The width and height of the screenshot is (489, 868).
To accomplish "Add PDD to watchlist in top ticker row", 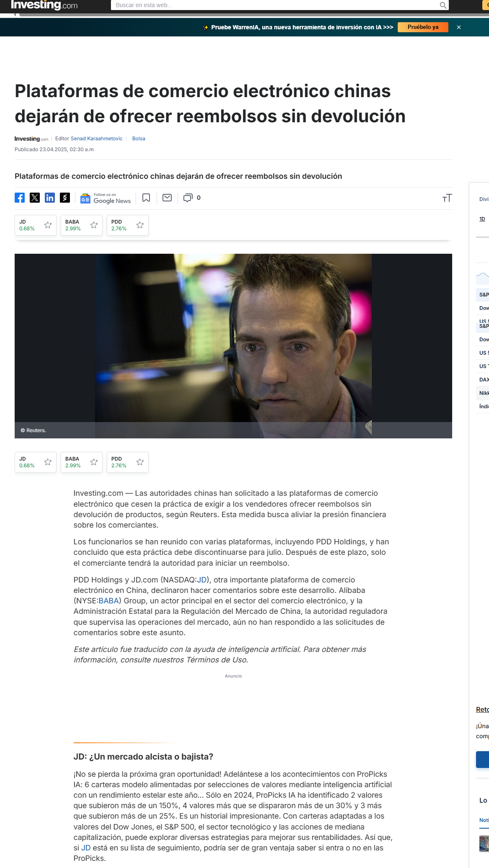I will tap(140, 225).
